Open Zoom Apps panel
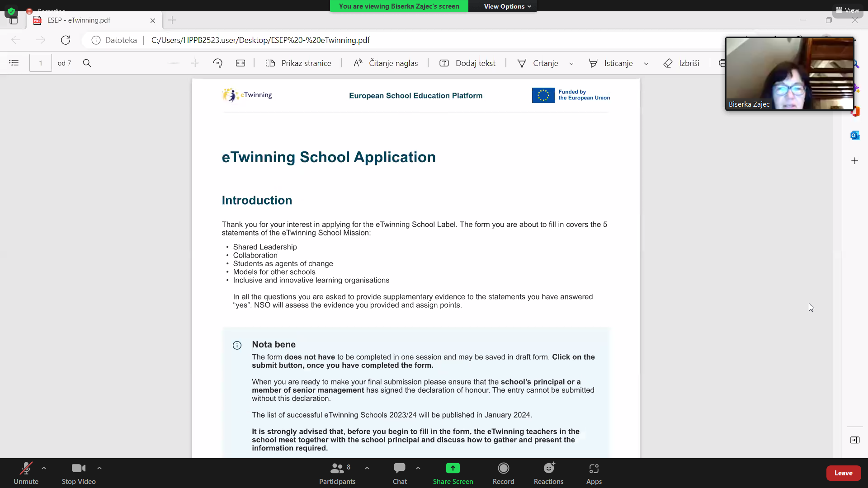This screenshot has height=488, width=868. click(x=594, y=473)
